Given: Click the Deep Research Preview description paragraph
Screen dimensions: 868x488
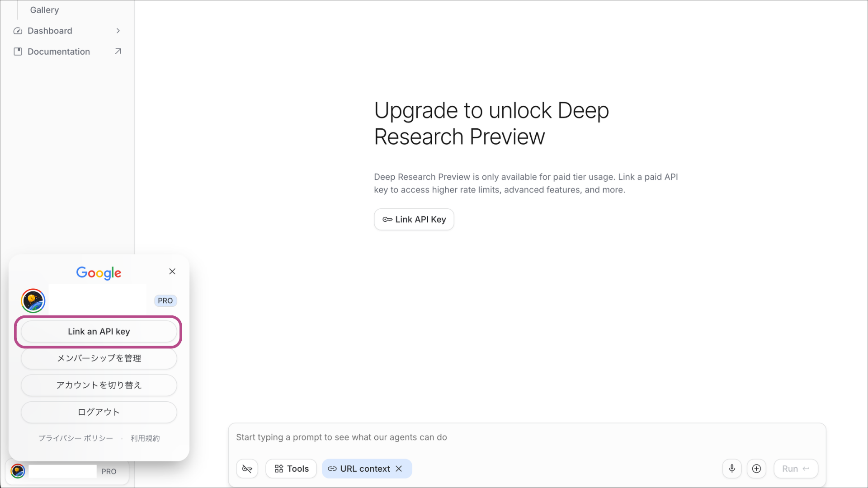Looking at the screenshot, I should 526,183.
